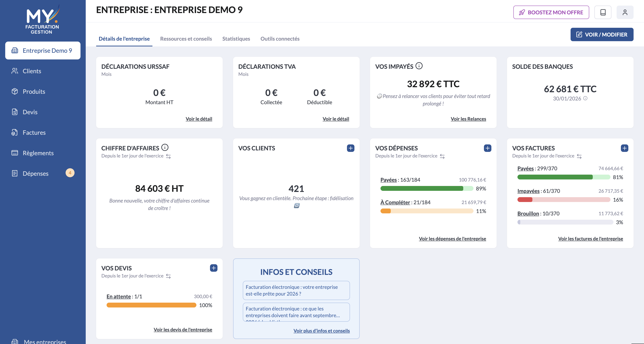Click the orange 11% À Compléter progress bar
The image size is (644, 344).
click(427, 211)
